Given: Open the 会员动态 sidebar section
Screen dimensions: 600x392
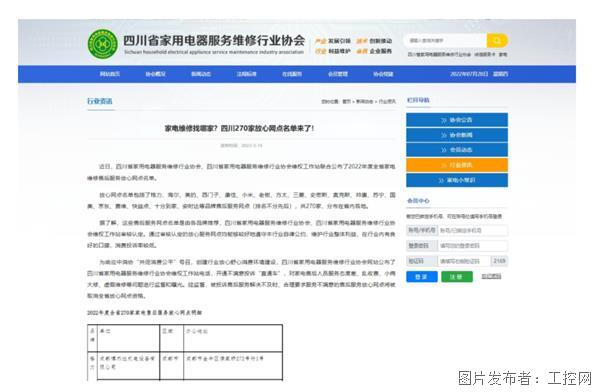Looking at the screenshot, I should (457, 150).
